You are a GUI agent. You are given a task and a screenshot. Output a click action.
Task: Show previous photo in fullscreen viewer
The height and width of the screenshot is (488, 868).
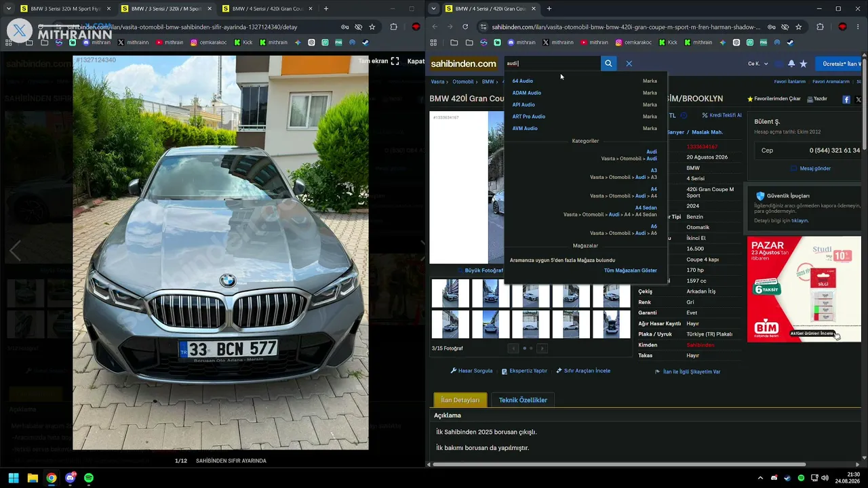click(15, 251)
